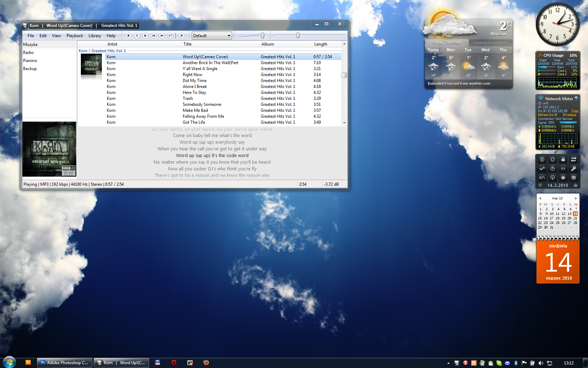
Task: Open Extended Forecast from weather.com link
Action: tap(459, 83)
